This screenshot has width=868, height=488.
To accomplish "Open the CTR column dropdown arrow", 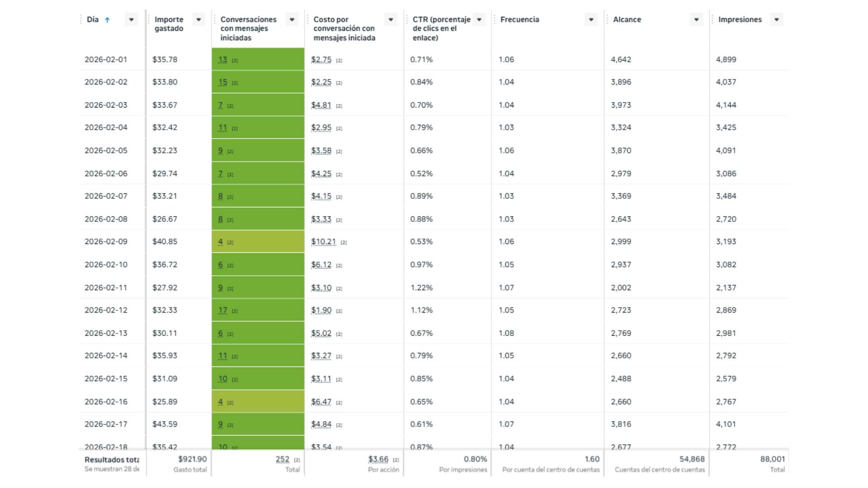I will coord(479,20).
